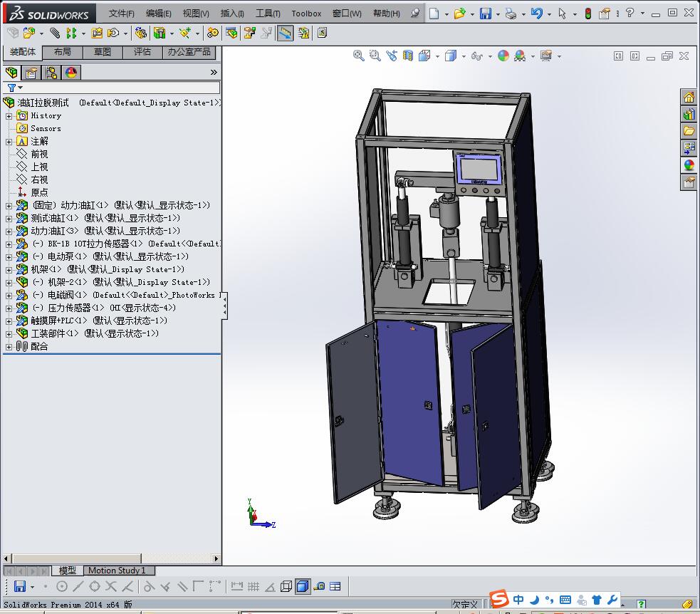Open the 工具(T) menu

point(268,14)
